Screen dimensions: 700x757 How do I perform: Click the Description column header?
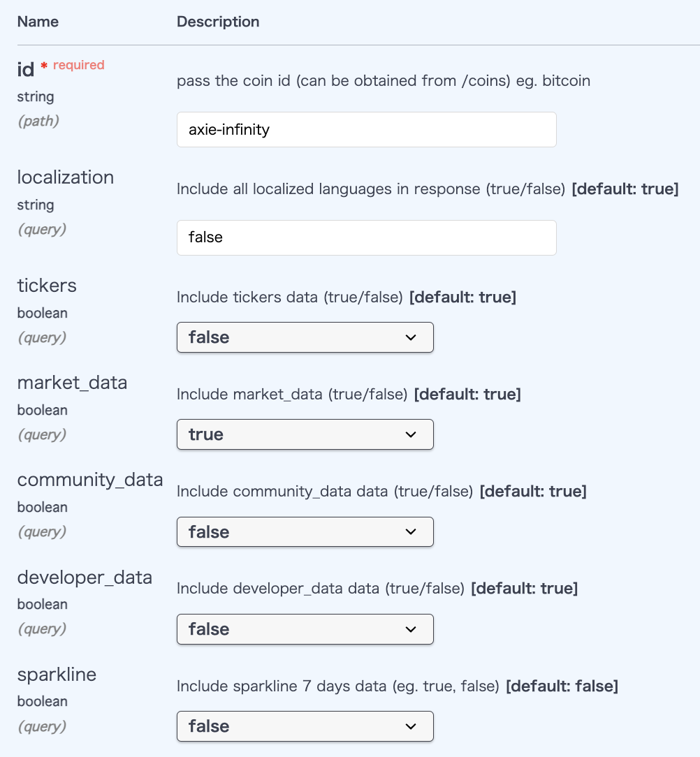pos(217,22)
